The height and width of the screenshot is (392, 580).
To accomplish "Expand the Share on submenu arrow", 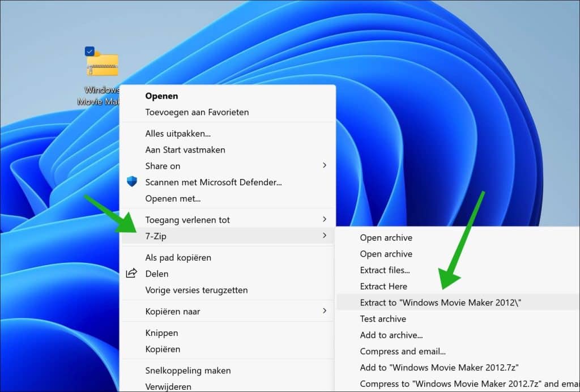I will point(325,165).
